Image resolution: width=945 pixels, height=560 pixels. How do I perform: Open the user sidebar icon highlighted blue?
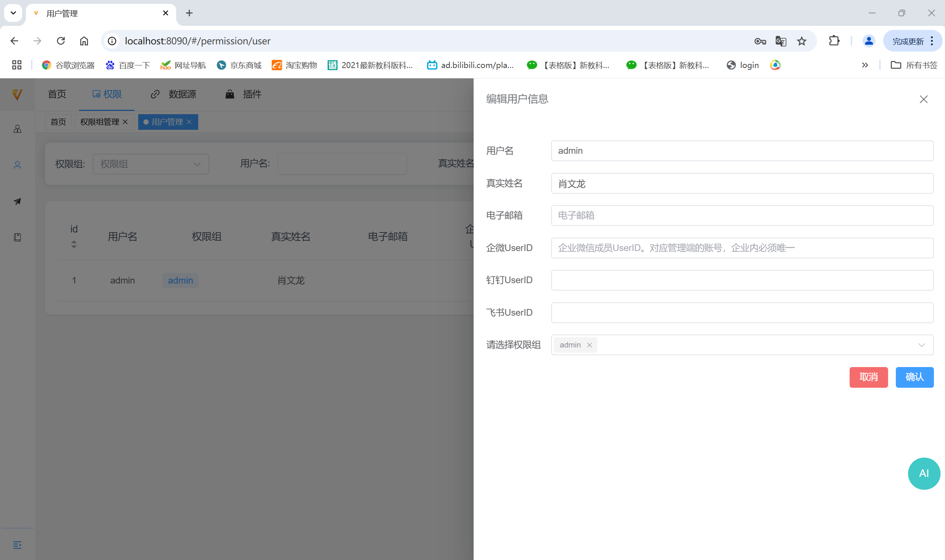point(17,165)
